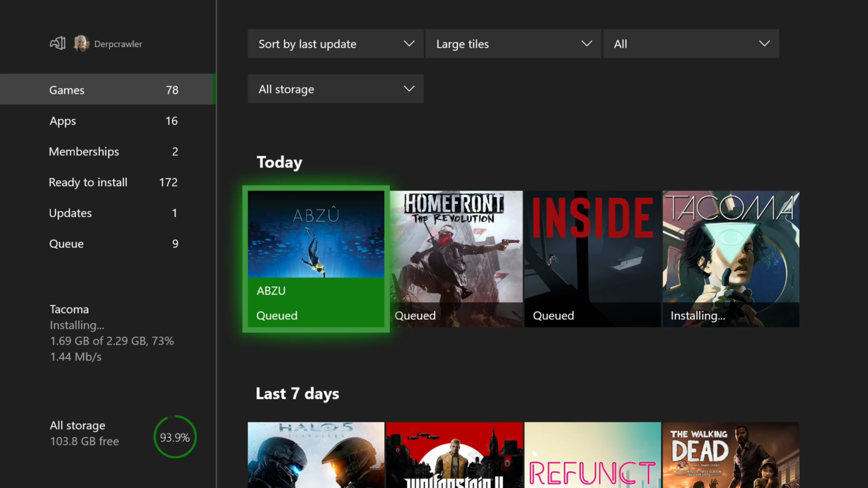Click the Today section heading
Image resolution: width=868 pixels, height=488 pixels.
click(x=279, y=162)
